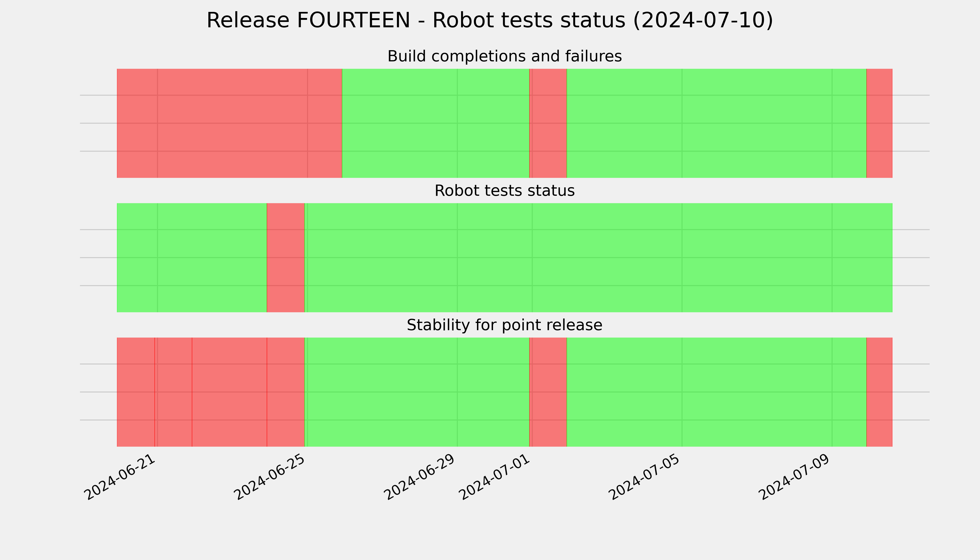Click the long green block after the red in Robot tests chart
Viewport: 980px width, 560px height.
click(x=598, y=258)
